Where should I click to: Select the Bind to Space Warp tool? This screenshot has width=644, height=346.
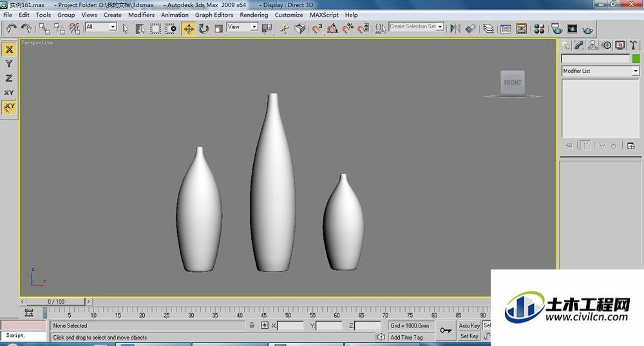[74, 29]
